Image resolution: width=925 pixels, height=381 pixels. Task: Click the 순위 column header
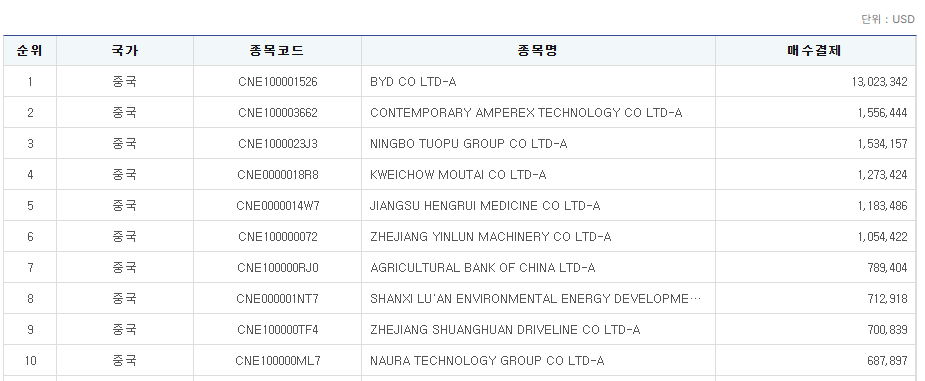tap(29, 51)
